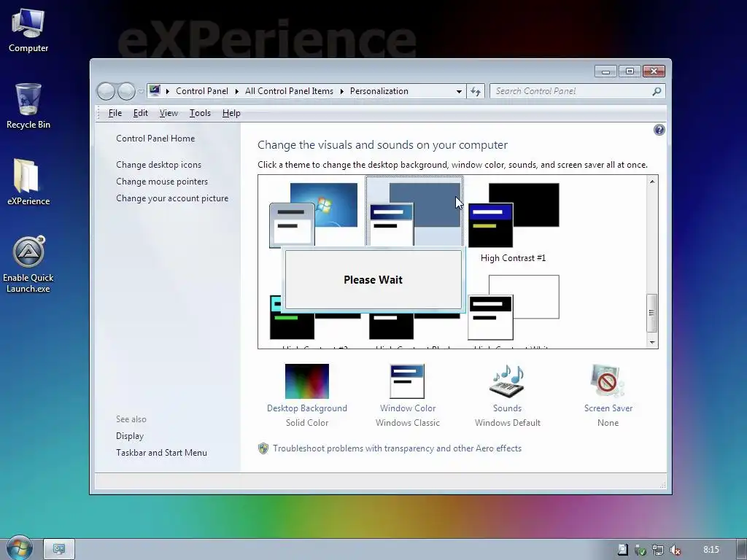747x560 pixels.
Task: Show the clock reading 8:15
Action: 711,550
